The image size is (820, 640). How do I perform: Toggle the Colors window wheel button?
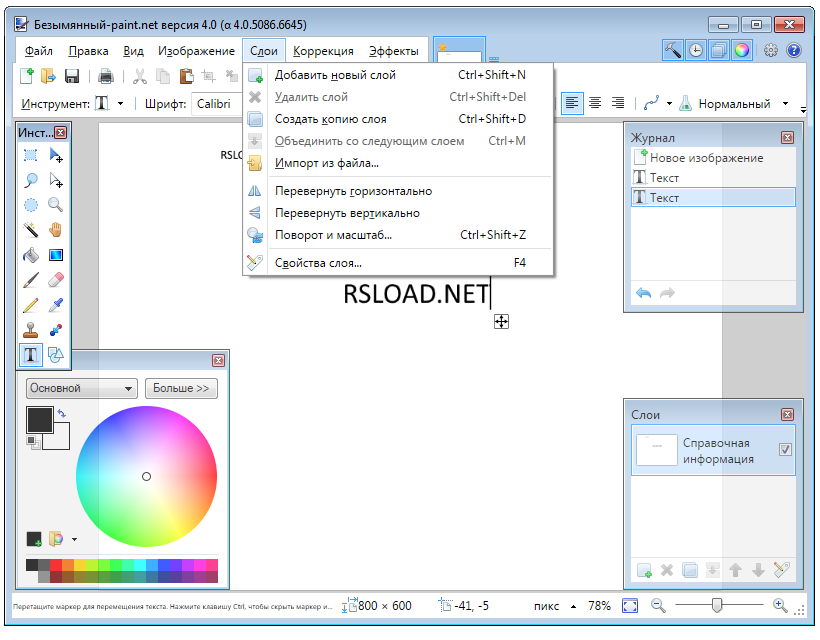pyautogui.click(x=742, y=50)
